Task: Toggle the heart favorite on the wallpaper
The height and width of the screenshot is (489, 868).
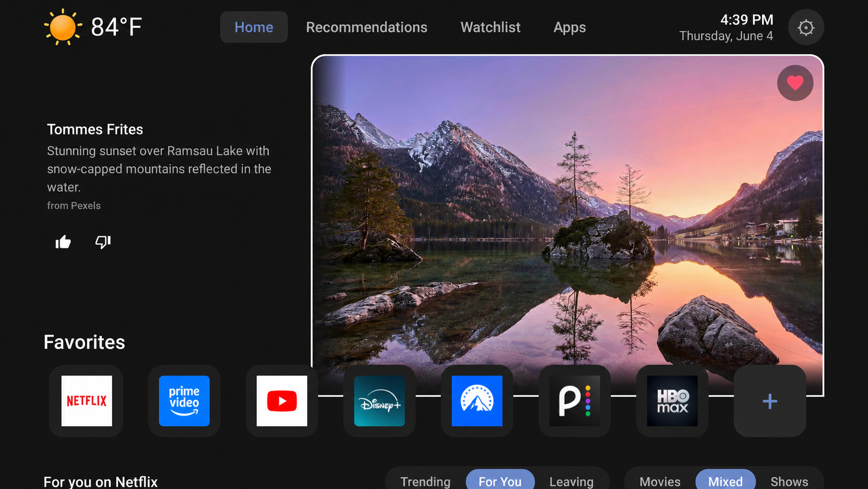Action: 795,83
